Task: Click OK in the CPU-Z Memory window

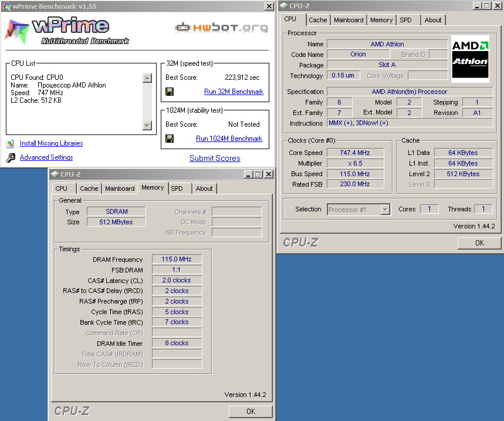Action: (x=251, y=412)
